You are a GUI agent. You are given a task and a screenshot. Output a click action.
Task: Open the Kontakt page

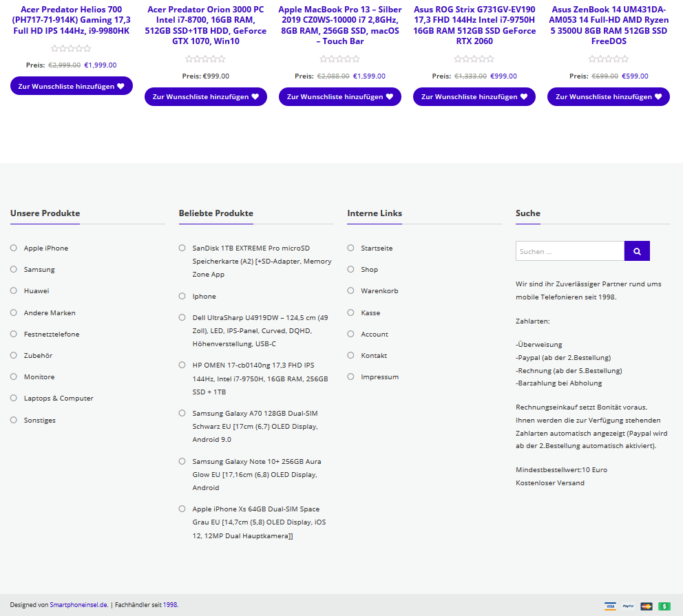(374, 355)
